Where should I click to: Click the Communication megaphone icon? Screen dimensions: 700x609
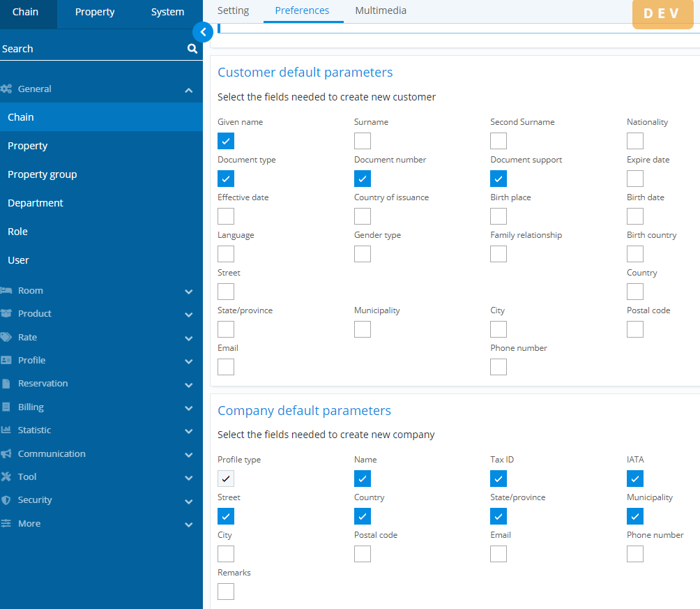[x=6, y=453]
